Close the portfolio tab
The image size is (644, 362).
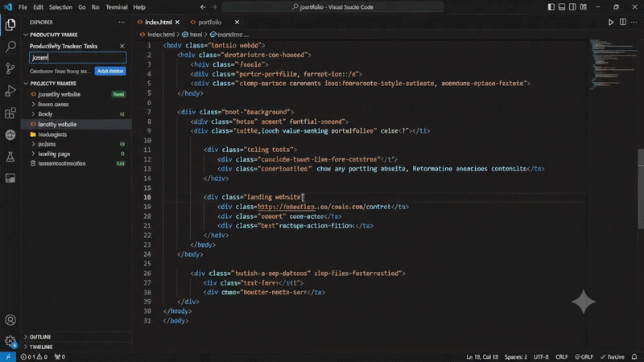pyautogui.click(x=237, y=23)
